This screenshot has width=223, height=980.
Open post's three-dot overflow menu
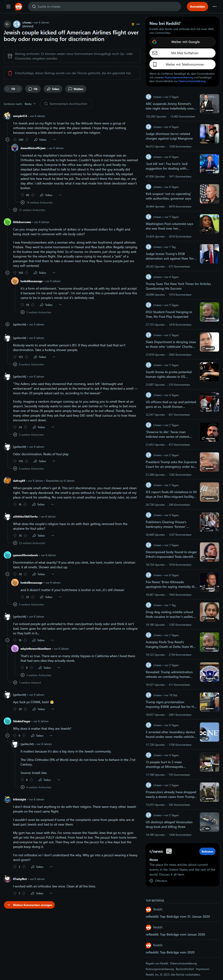138,24
